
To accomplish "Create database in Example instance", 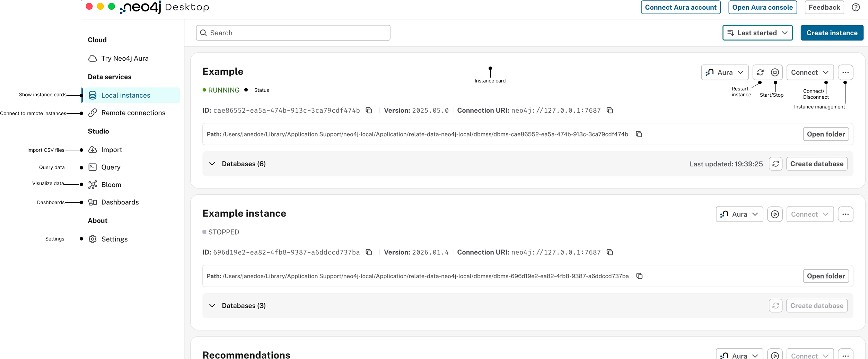I will click(x=817, y=306).
